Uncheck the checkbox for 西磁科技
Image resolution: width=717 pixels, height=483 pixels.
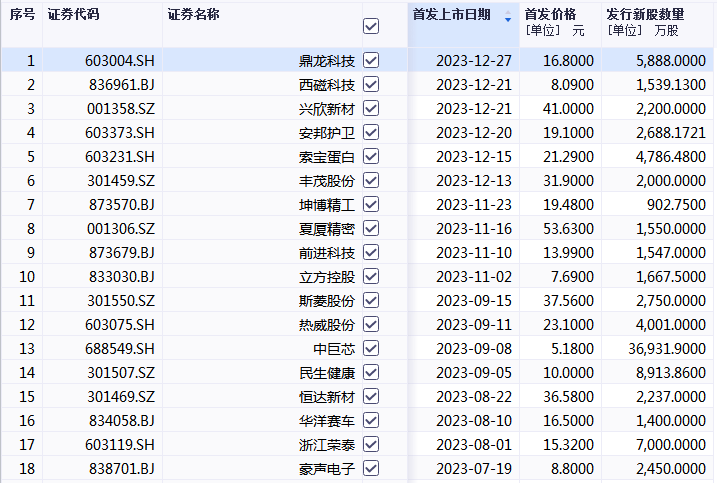coord(371,84)
